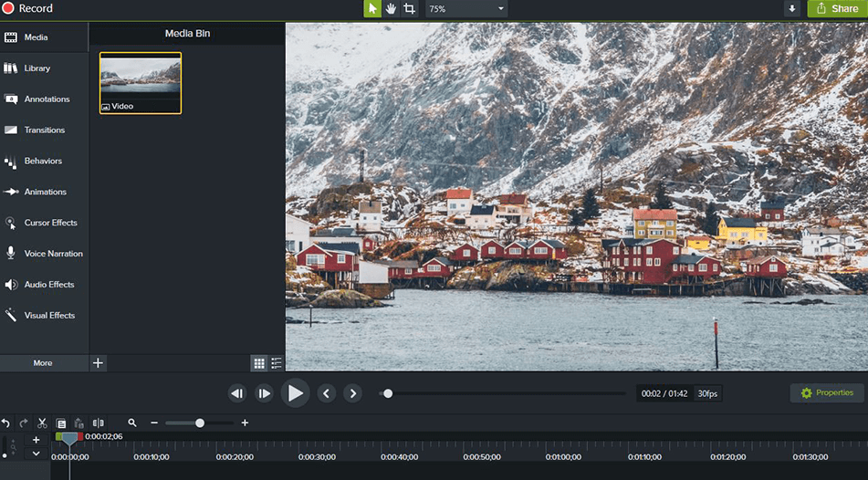
Task: Click the playback scrubber handle
Action: pos(388,393)
